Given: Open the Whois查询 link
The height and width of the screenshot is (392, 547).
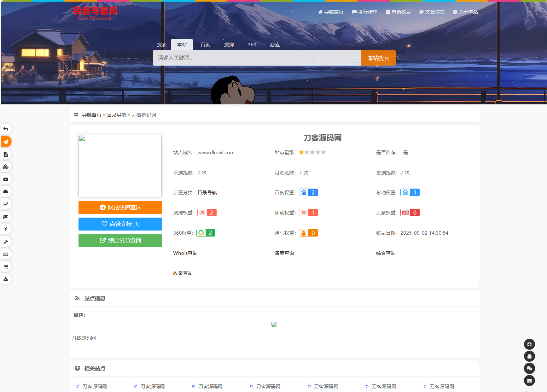Looking at the screenshot, I should (185, 253).
